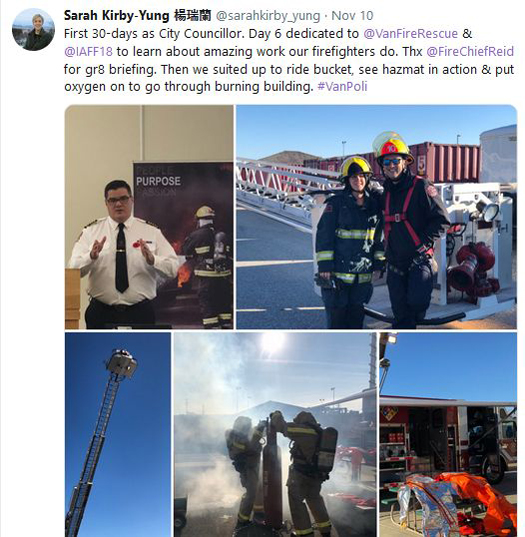The width and height of the screenshot is (525, 537).
Task: Click the red-helmeted firefighter in the photo
Action: 409,229
